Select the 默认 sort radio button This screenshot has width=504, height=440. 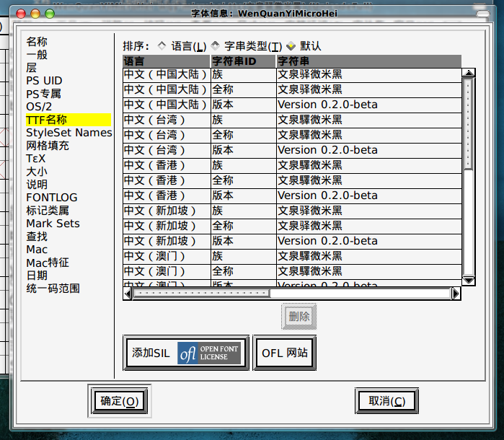(x=291, y=46)
